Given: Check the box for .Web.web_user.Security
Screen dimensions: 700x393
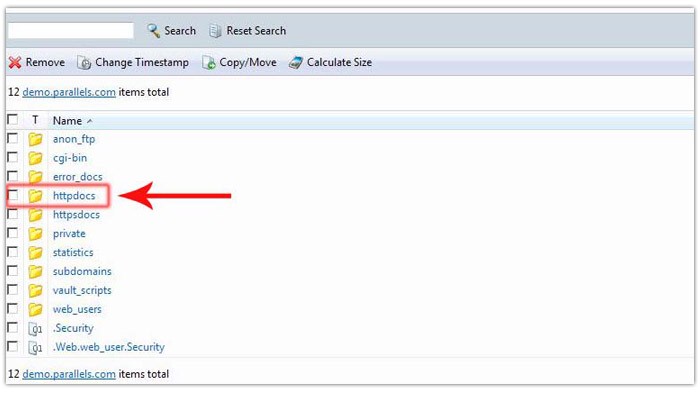Looking at the screenshot, I should pos(13,347).
